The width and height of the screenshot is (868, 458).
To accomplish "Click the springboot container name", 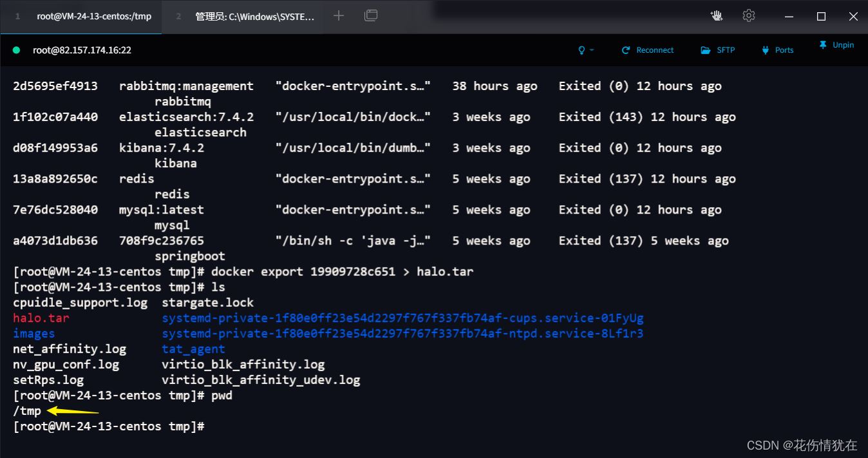I will (190, 256).
